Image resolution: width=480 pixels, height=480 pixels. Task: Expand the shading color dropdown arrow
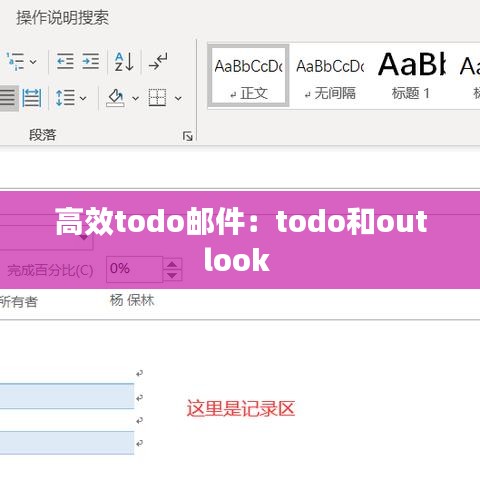(x=135, y=98)
